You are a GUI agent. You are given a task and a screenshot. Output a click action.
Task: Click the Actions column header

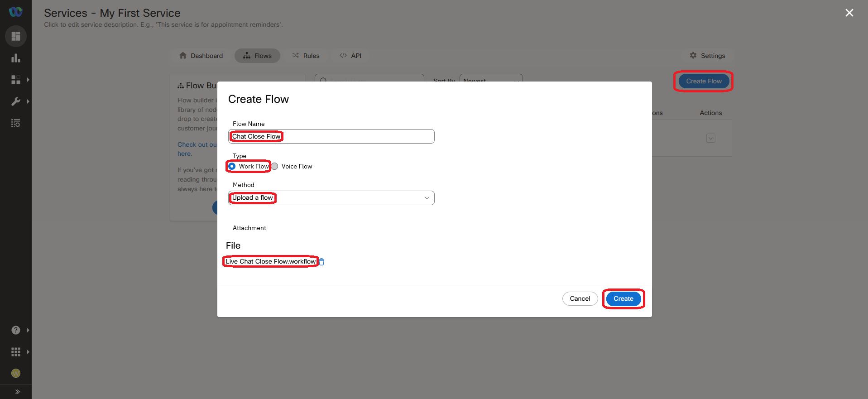click(711, 113)
